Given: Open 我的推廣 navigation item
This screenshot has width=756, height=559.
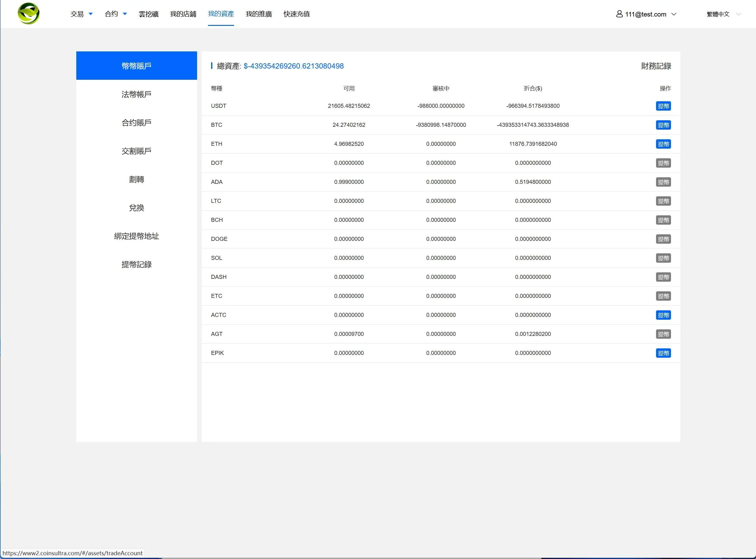Looking at the screenshot, I should (259, 14).
